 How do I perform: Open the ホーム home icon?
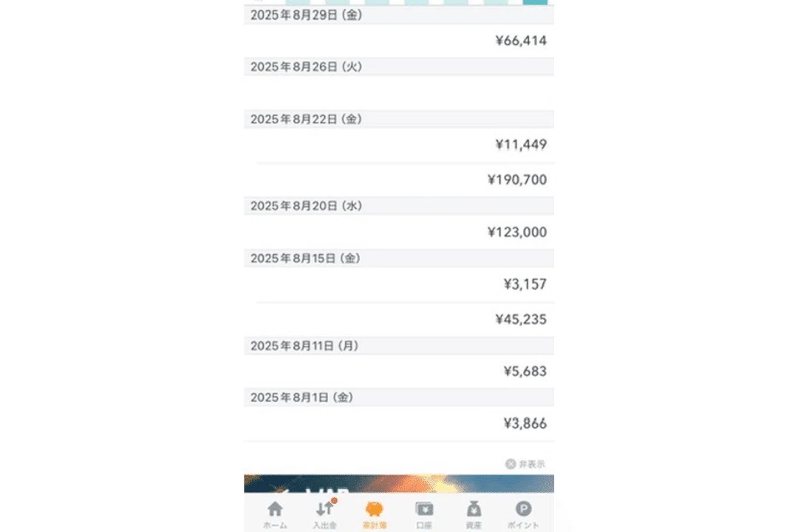click(275, 509)
